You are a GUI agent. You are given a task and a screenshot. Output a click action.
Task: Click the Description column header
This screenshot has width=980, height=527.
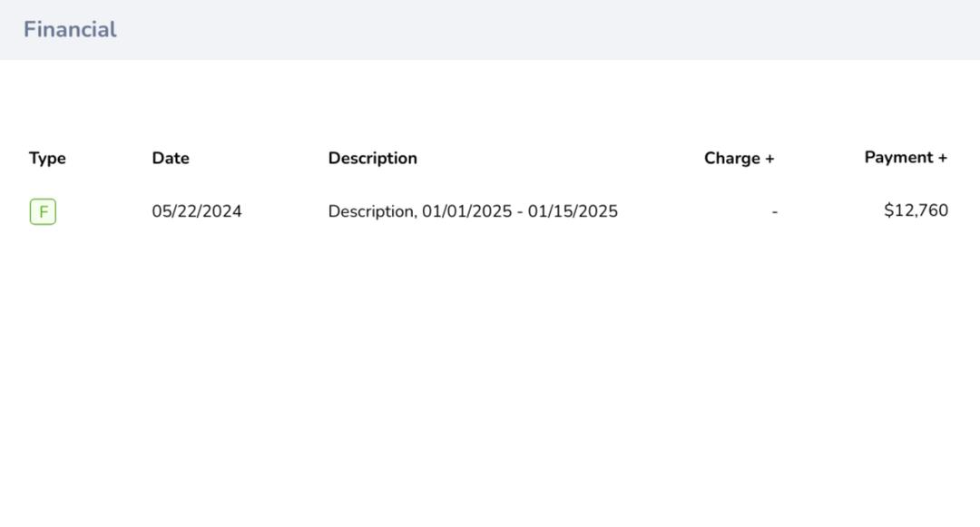(x=372, y=158)
